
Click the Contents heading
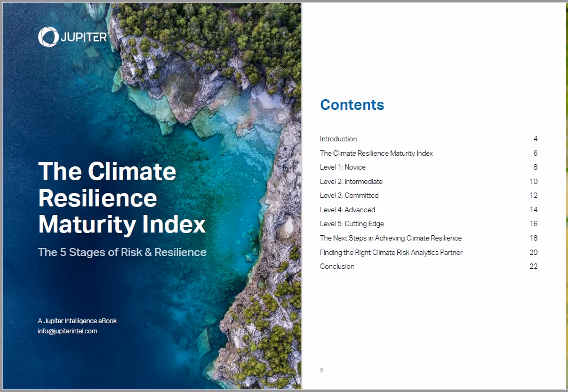tap(352, 105)
